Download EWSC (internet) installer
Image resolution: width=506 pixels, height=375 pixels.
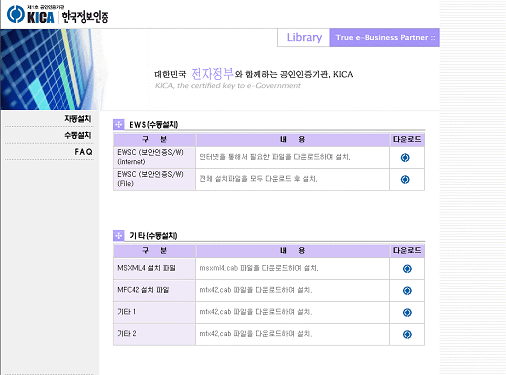click(405, 158)
